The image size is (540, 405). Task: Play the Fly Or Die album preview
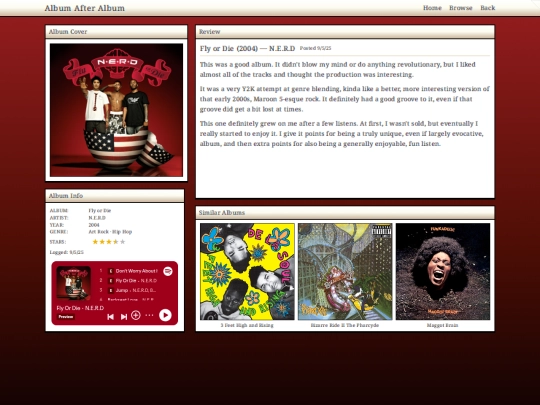[x=165, y=315]
